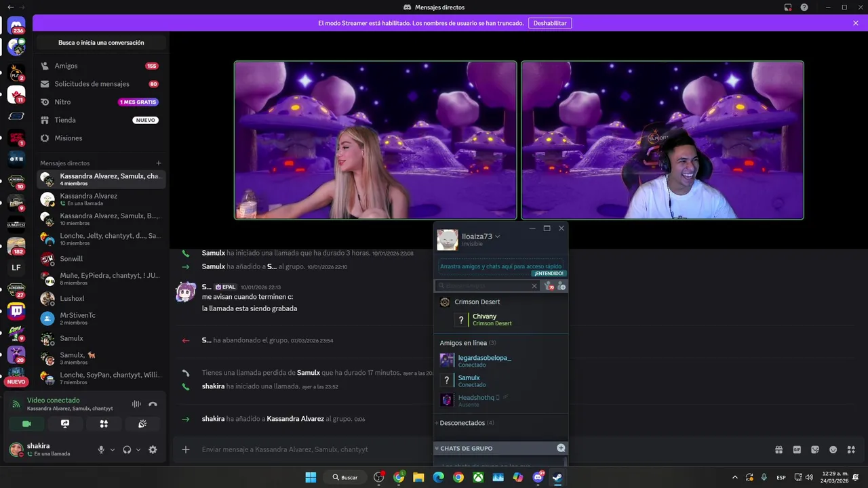Create a new Steam group chat
Image resolution: width=868 pixels, height=488 pixels.
pos(561,448)
